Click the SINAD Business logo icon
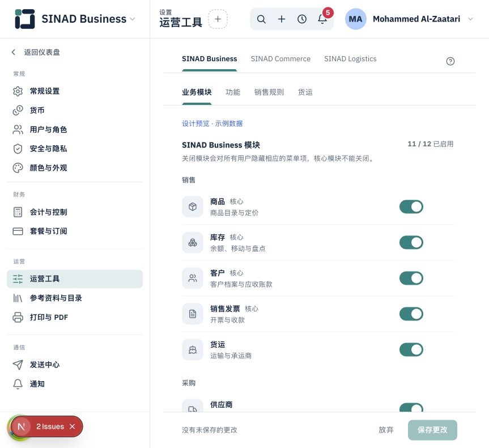The image size is (489, 448). click(24, 19)
